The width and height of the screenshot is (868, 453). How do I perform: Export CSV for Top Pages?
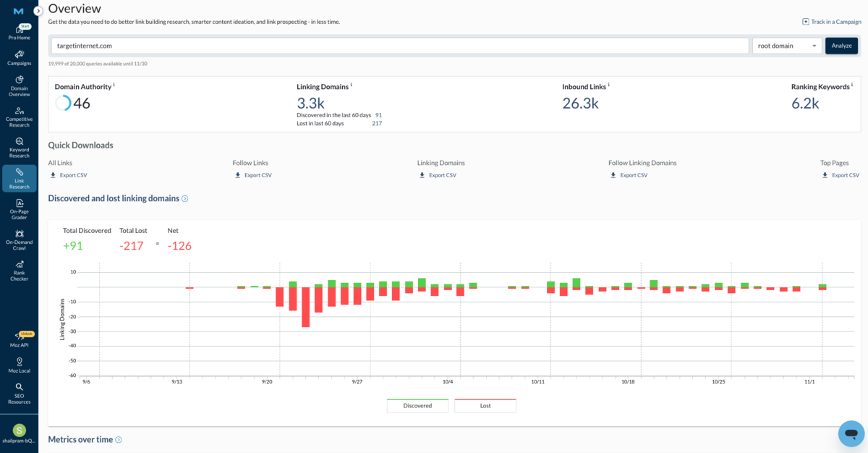click(841, 175)
